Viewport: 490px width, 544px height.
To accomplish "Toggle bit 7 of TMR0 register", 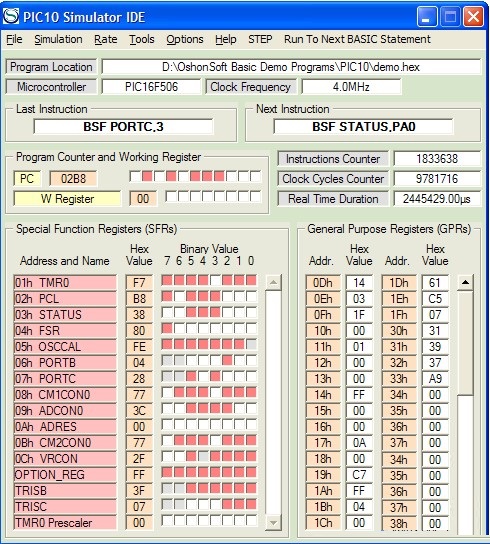I will click(167, 280).
